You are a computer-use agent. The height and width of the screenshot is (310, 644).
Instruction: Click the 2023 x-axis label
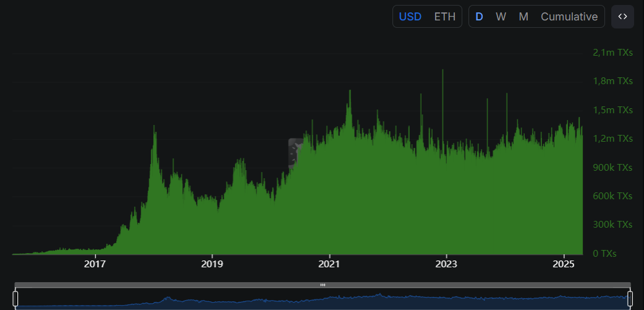446,264
